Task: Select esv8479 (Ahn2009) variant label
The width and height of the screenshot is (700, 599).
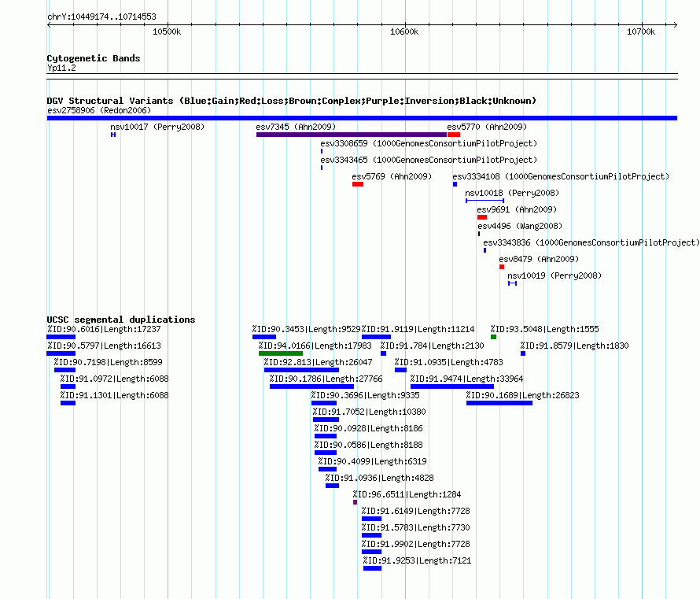Action: click(539, 259)
